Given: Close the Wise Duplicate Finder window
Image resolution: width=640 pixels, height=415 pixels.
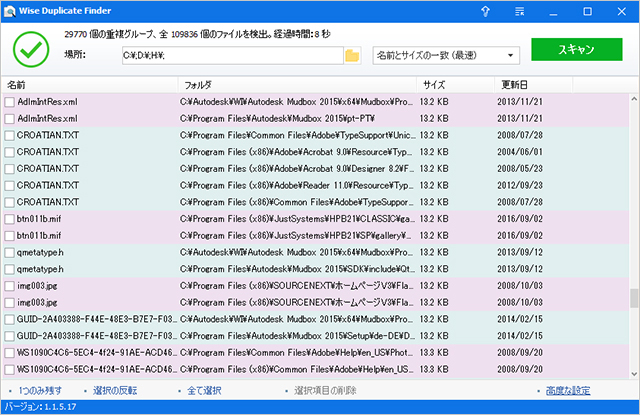Looking at the screenshot, I should [x=621, y=11].
